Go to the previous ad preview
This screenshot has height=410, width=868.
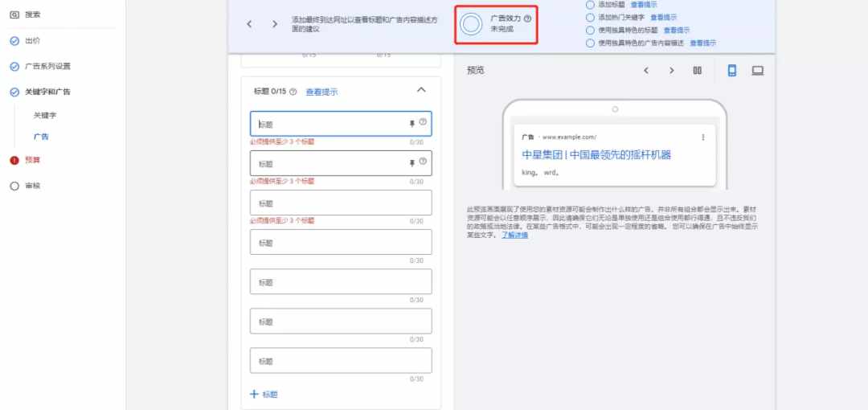tap(645, 71)
